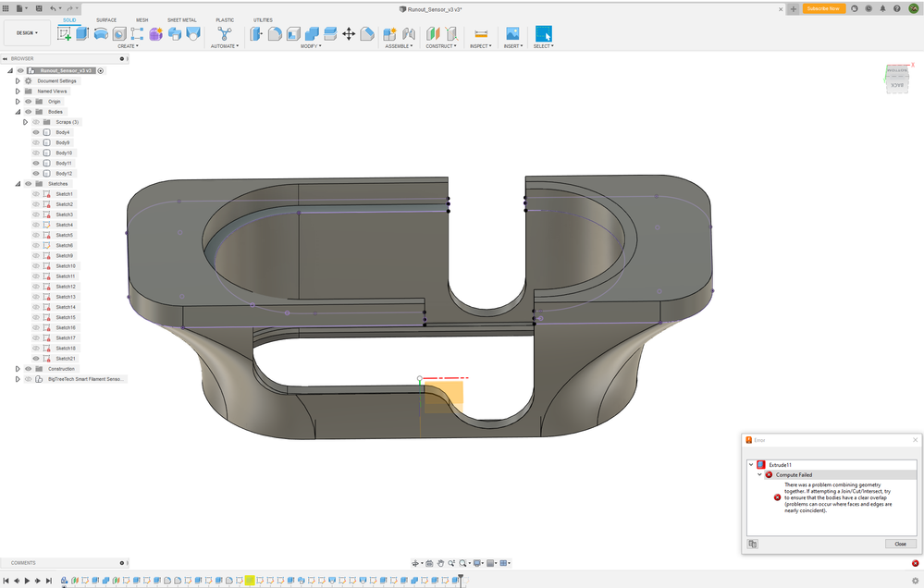This screenshot has height=588, width=924.
Task: Click the Subscribe Now button
Action: [823, 9]
